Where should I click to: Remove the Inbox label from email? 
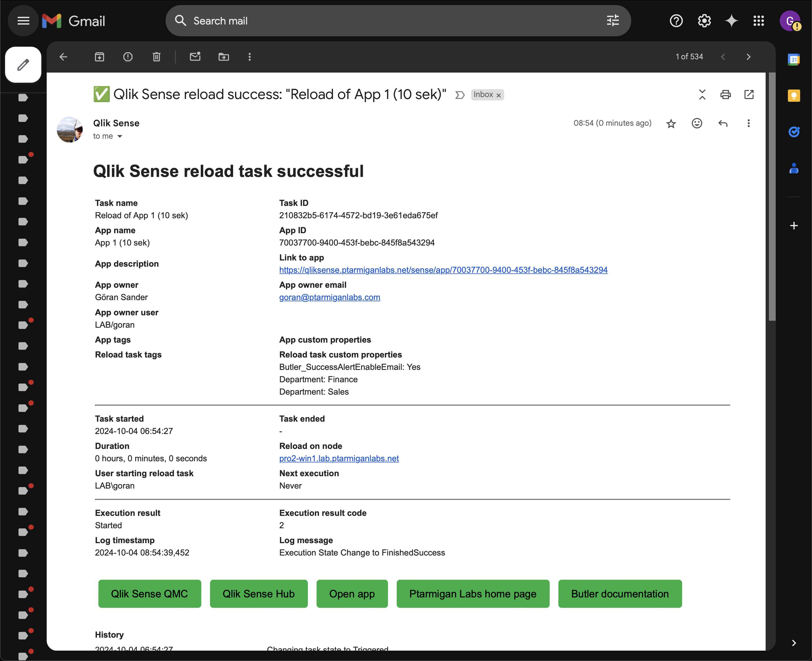click(499, 95)
